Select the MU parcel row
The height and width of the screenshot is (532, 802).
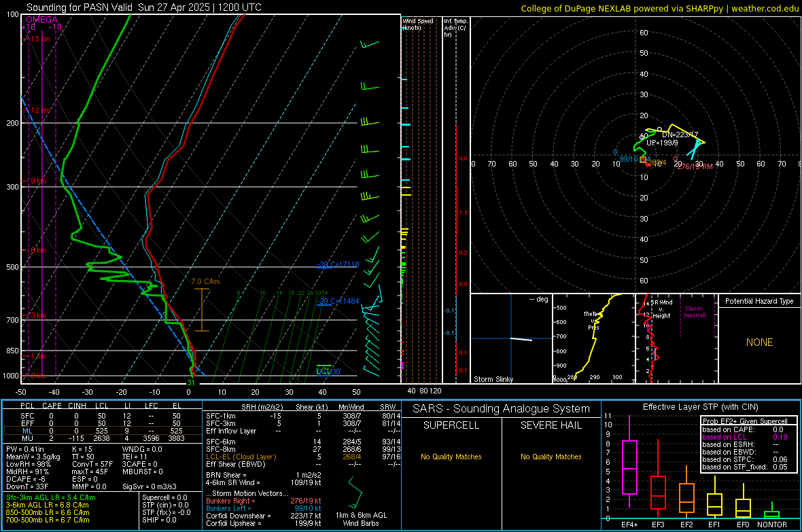pyautogui.click(x=101, y=438)
